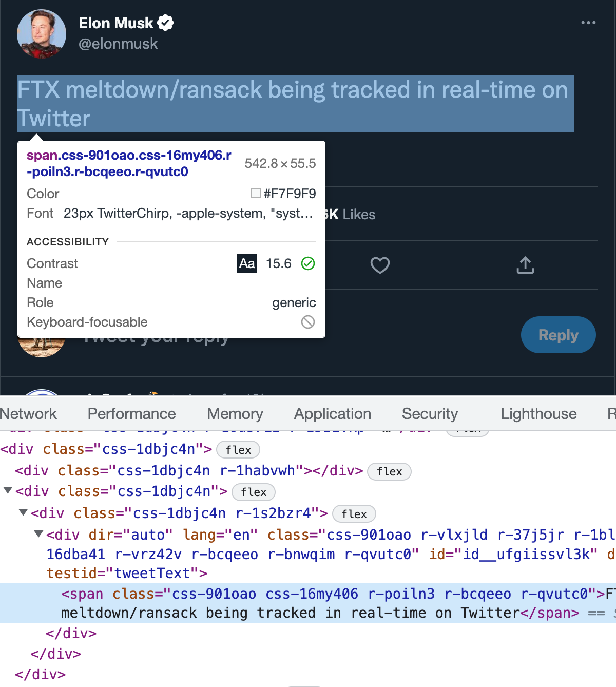Switch to the Application tab
The height and width of the screenshot is (687, 616).
point(333,414)
